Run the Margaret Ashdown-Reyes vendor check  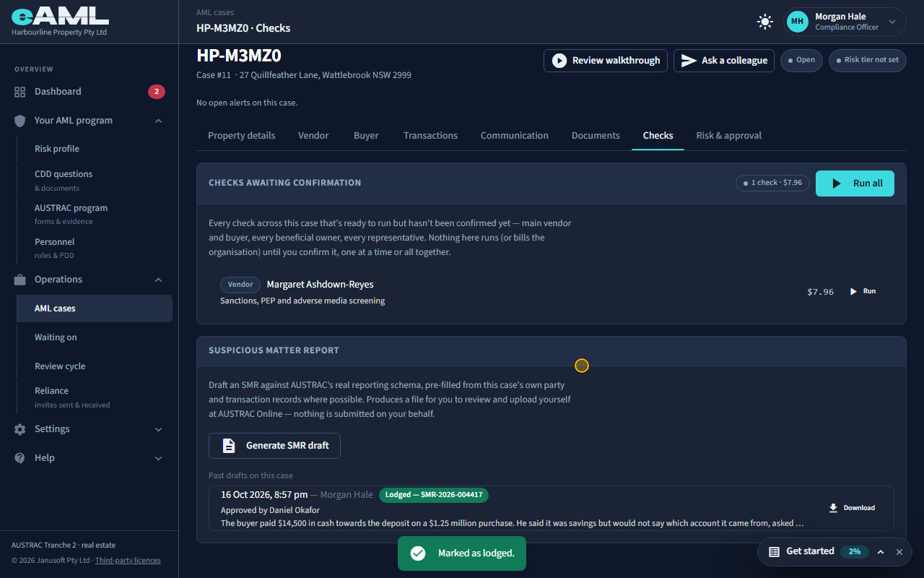click(x=863, y=291)
